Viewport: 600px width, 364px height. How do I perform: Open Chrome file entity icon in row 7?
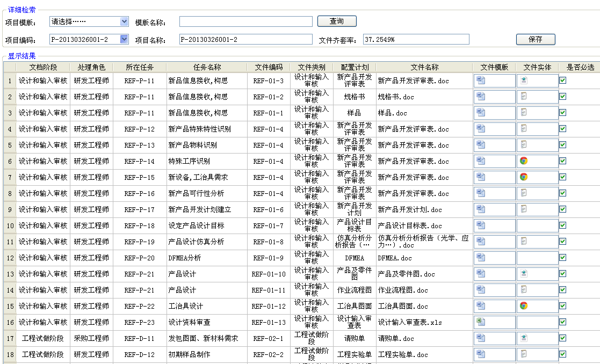tap(524, 177)
